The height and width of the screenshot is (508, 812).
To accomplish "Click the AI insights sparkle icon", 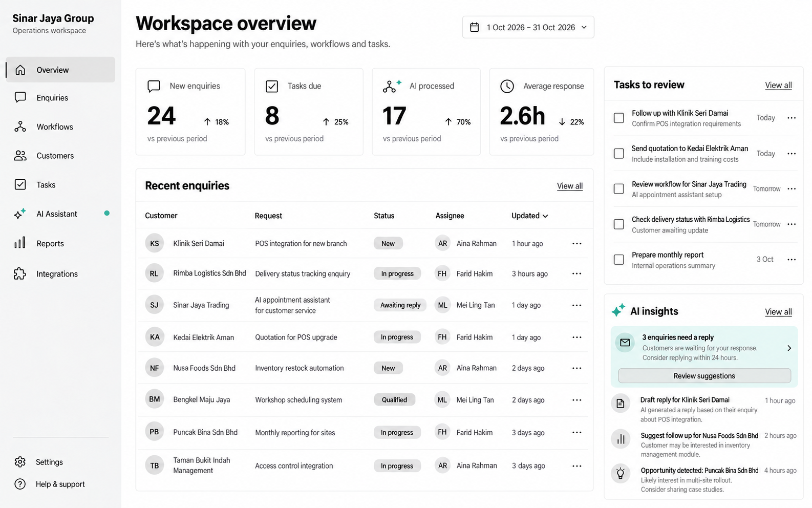I will tap(618, 310).
